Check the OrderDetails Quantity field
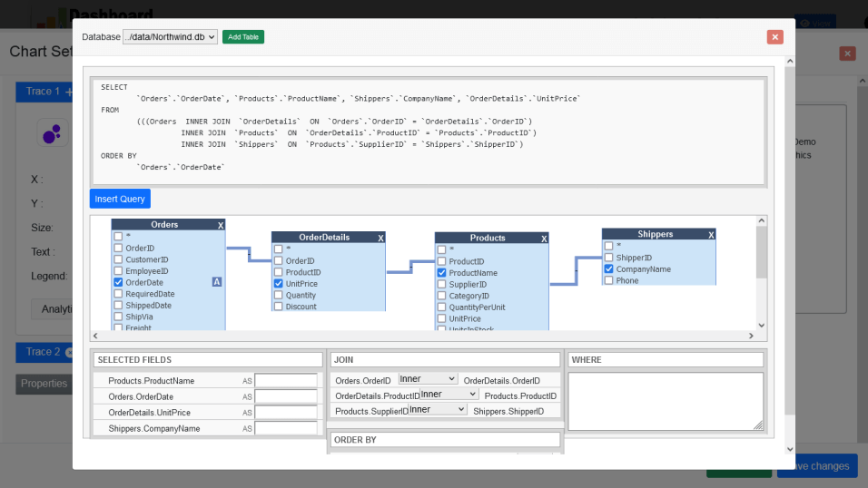The height and width of the screenshot is (488, 868). pos(279,295)
